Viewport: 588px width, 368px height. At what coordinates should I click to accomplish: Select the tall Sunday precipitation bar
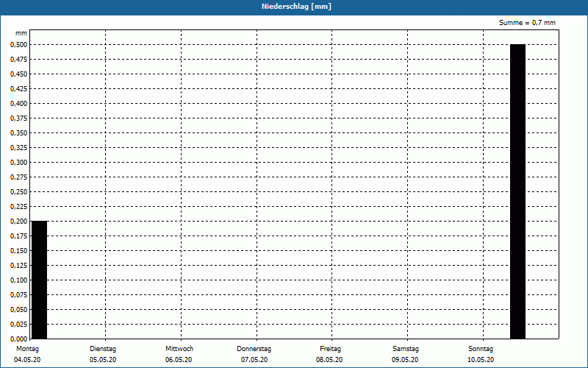coord(518,191)
